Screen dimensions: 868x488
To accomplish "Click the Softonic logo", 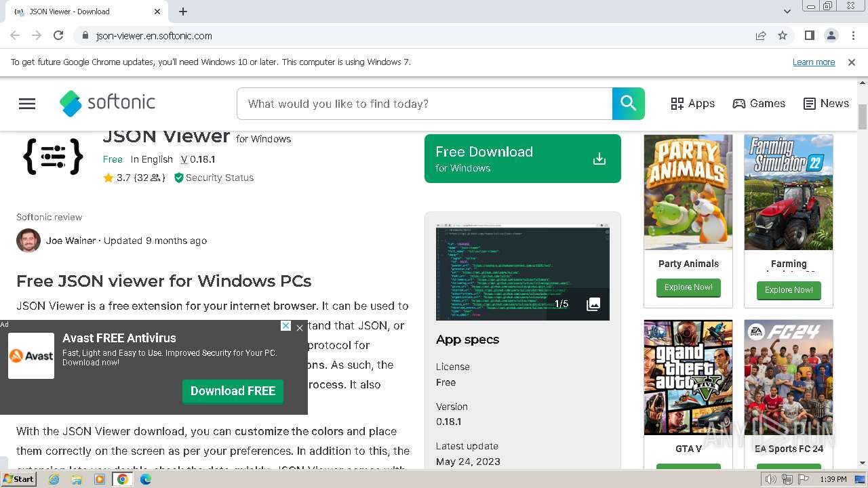I will [x=107, y=103].
